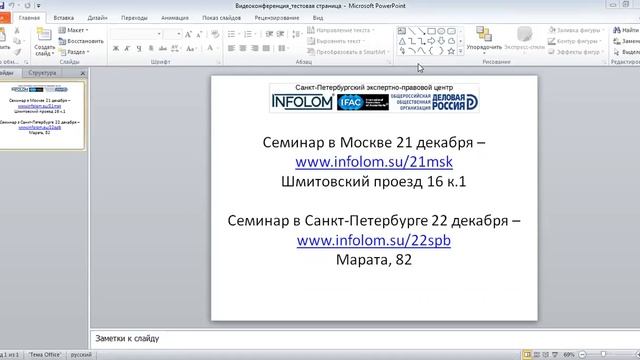The width and height of the screenshot is (640, 360).
Task: Click Направление текста text direction option
Action: click(341, 30)
